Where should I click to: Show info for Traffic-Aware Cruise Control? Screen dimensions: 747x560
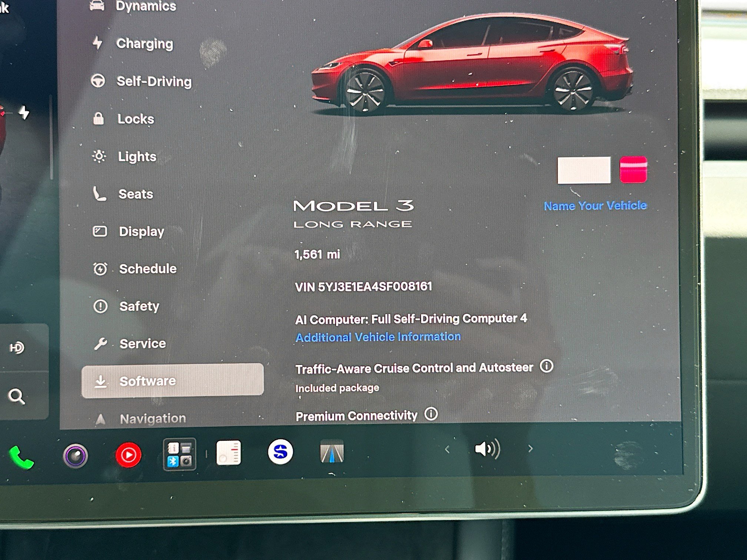[x=547, y=366]
